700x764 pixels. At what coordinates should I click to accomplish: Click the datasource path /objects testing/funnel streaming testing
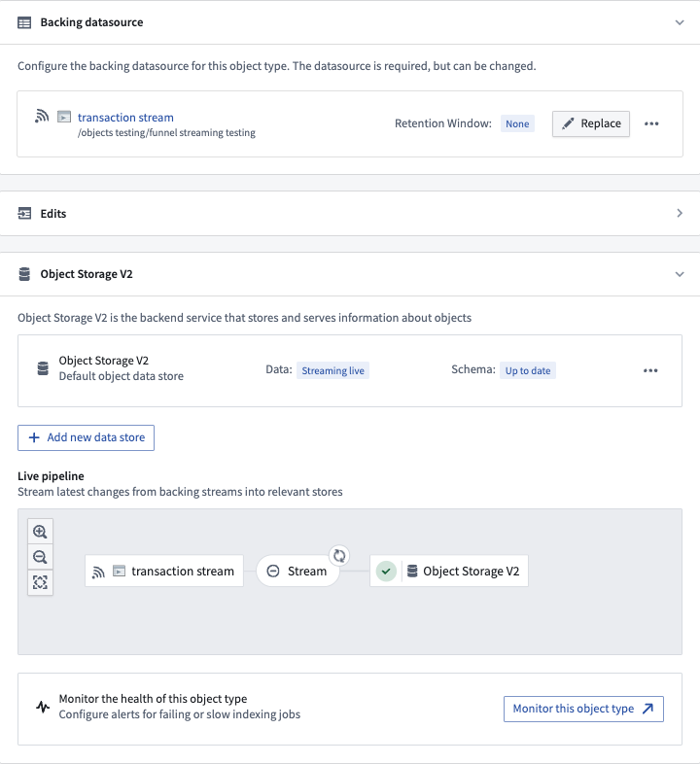[x=166, y=132]
